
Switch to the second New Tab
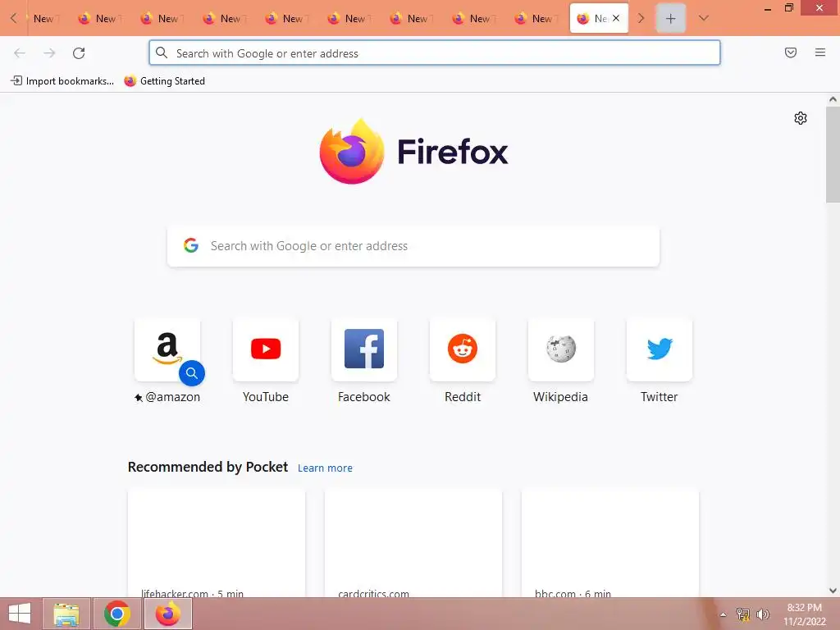[100, 19]
